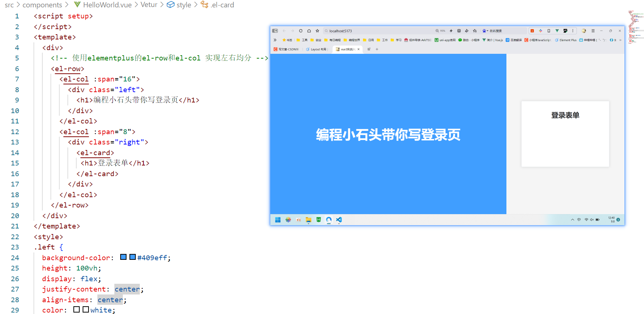Open the 工作 bookmark folder
The width and height of the screenshot is (644, 314).
click(x=382, y=40)
